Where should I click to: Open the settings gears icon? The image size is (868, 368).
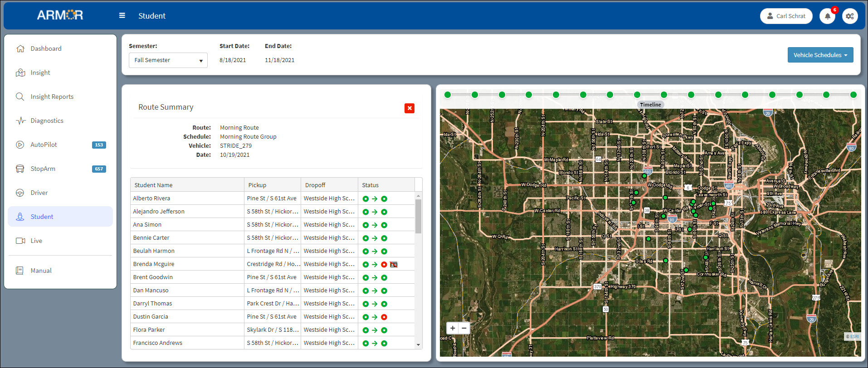tap(850, 16)
